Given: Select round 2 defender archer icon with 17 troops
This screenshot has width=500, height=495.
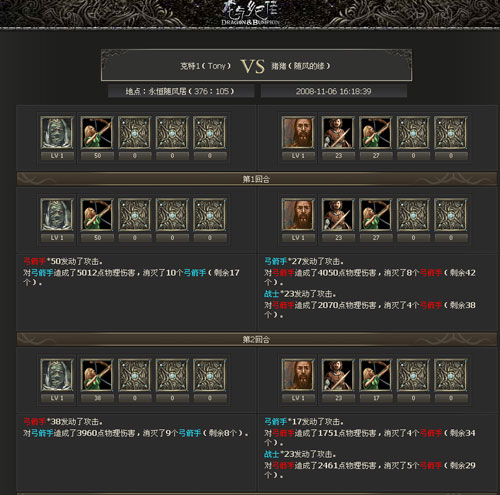Looking at the screenshot, I should pos(376,375).
